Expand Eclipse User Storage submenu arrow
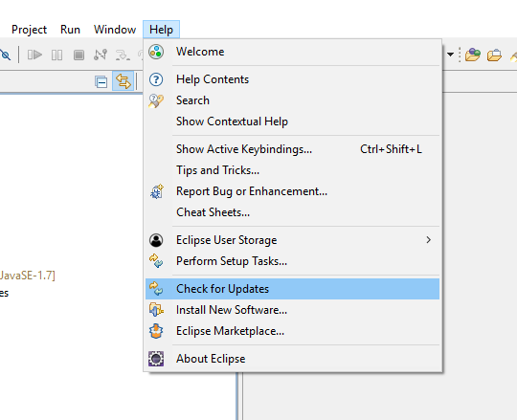 [428, 240]
